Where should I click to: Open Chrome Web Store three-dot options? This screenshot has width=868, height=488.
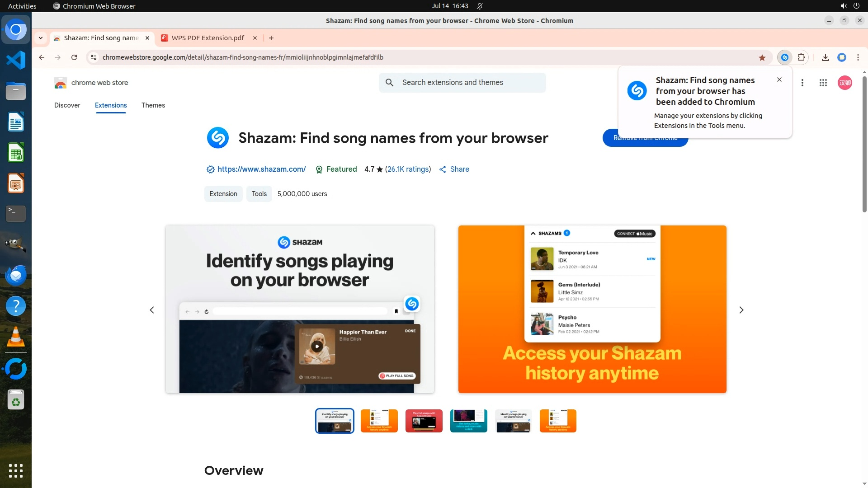click(802, 83)
